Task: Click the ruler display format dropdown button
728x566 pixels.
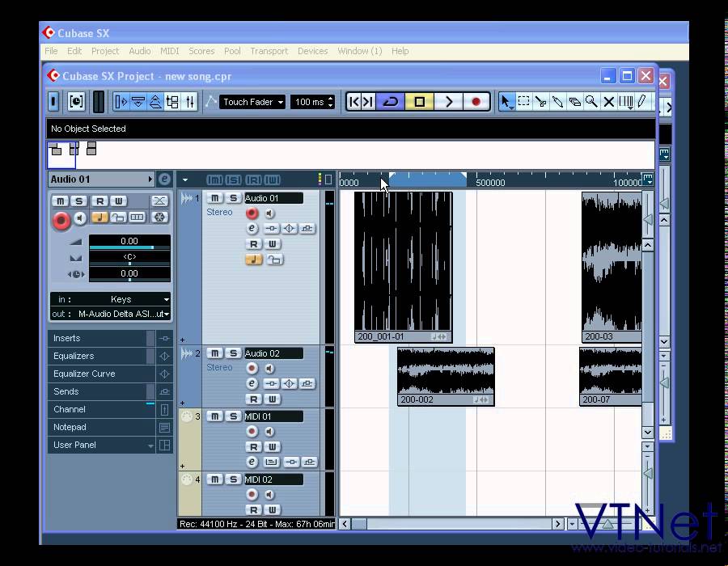Action: tap(647, 179)
